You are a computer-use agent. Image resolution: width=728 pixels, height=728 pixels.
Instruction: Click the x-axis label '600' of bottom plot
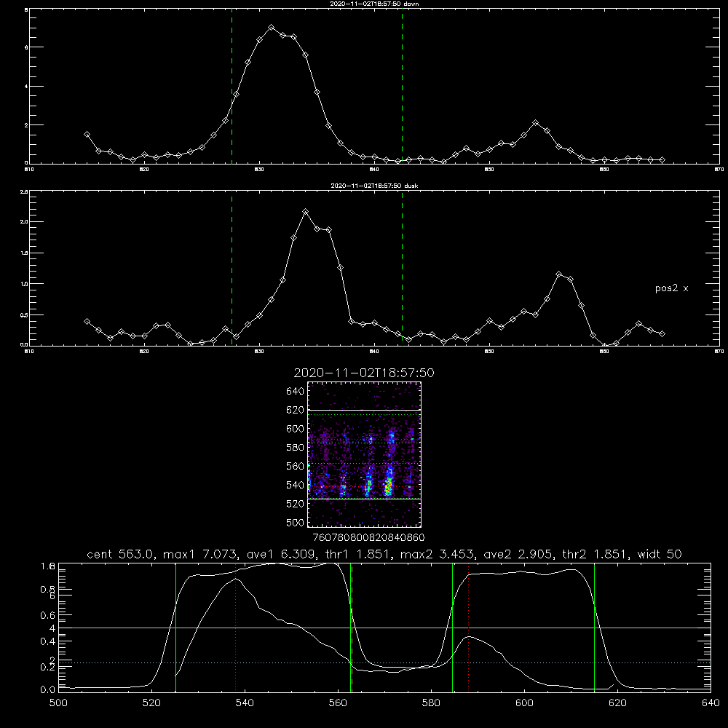click(x=525, y=703)
